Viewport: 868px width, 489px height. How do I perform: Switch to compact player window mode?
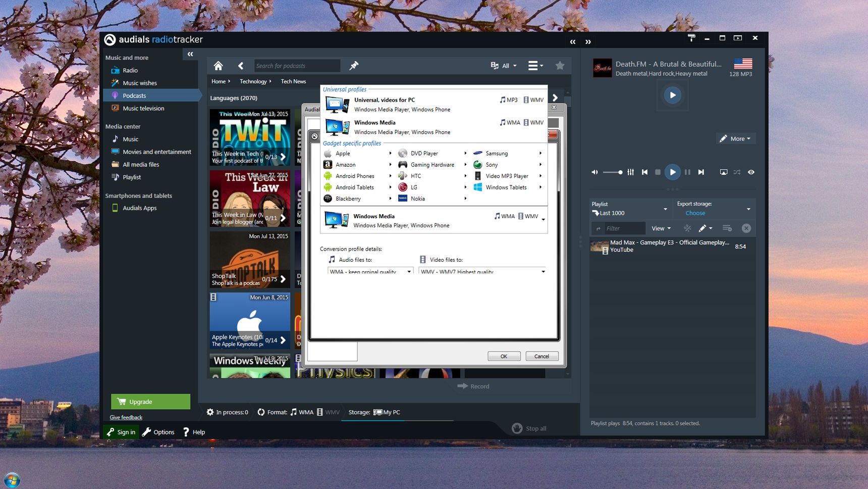pos(738,38)
